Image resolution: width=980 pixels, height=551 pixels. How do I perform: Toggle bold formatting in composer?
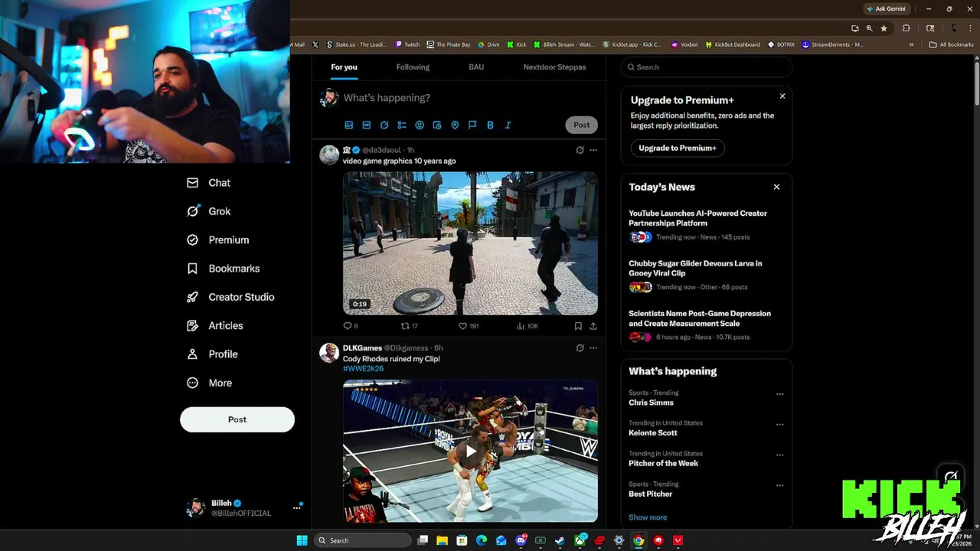(x=490, y=125)
